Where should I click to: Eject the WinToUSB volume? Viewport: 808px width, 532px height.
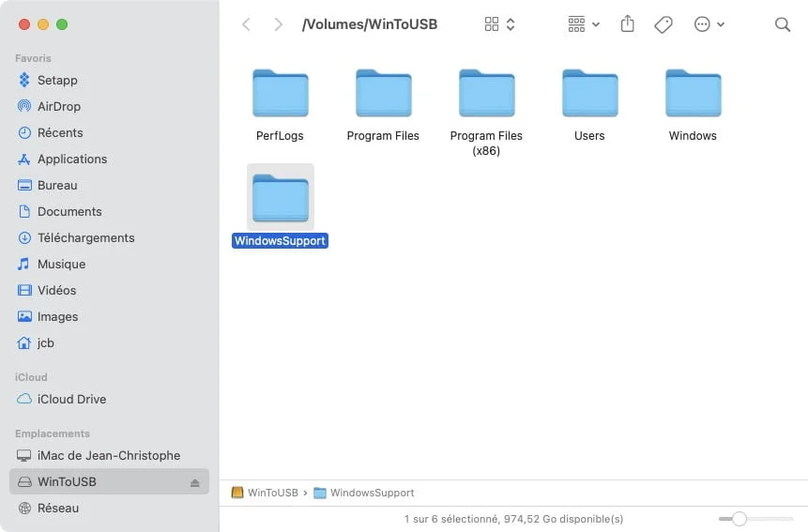(195, 482)
